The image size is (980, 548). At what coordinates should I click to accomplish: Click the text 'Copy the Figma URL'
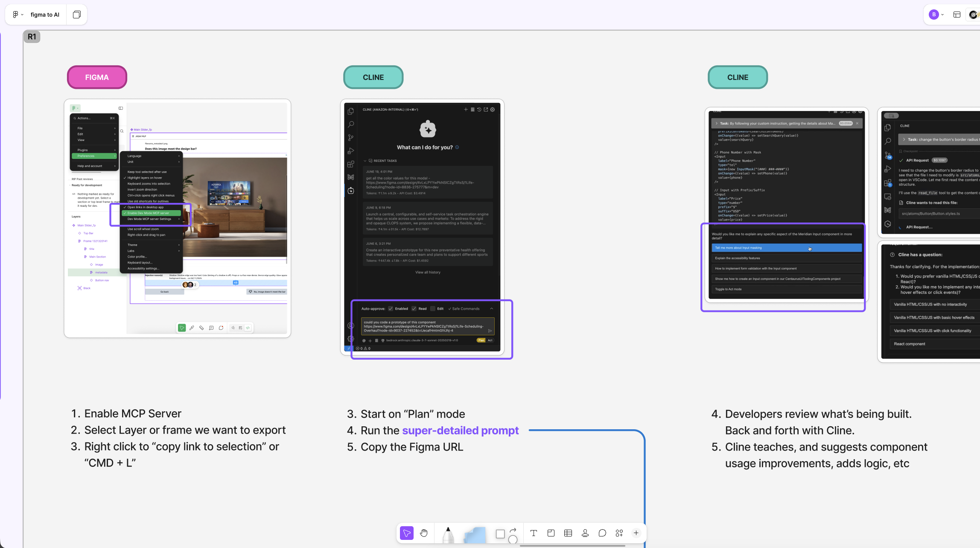tap(412, 447)
